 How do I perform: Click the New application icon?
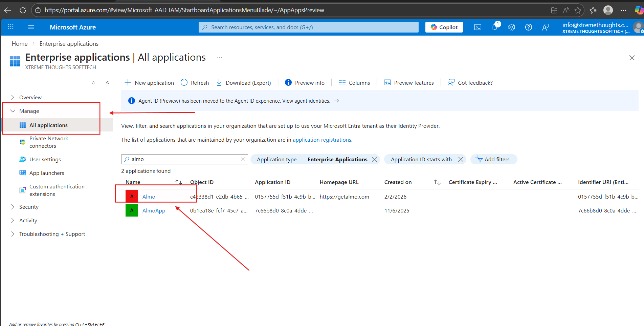click(x=128, y=82)
